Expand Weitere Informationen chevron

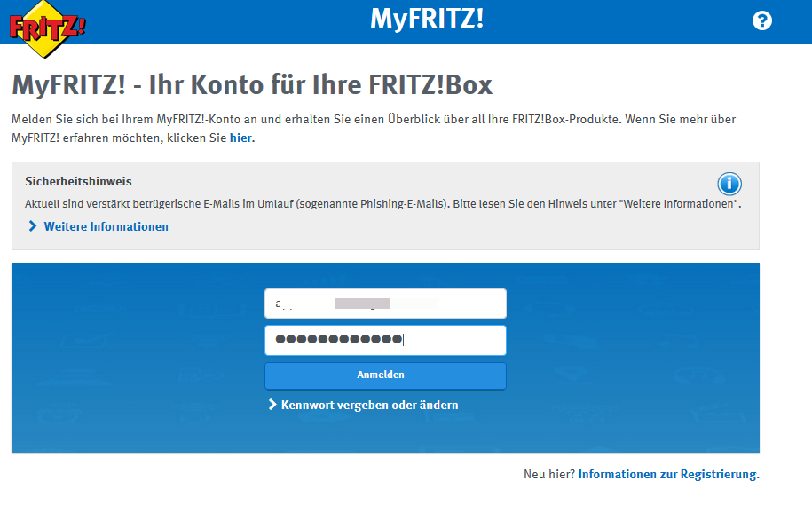(x=33, y=226)
